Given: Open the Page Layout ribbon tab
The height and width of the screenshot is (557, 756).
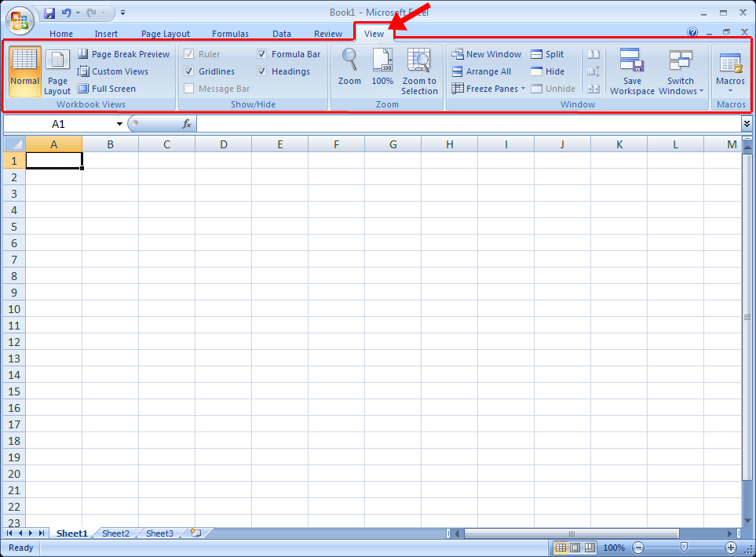Looking at the screenshot, I should click(x=166, y=34).
